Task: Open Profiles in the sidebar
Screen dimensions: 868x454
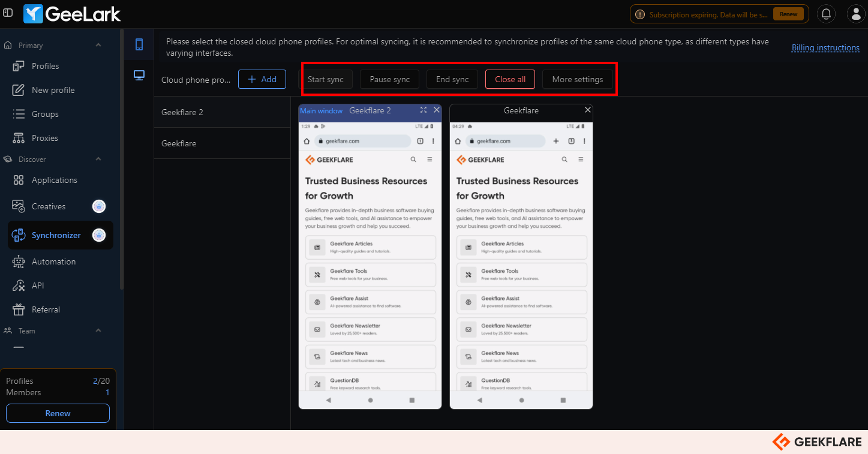Action: 45,66
